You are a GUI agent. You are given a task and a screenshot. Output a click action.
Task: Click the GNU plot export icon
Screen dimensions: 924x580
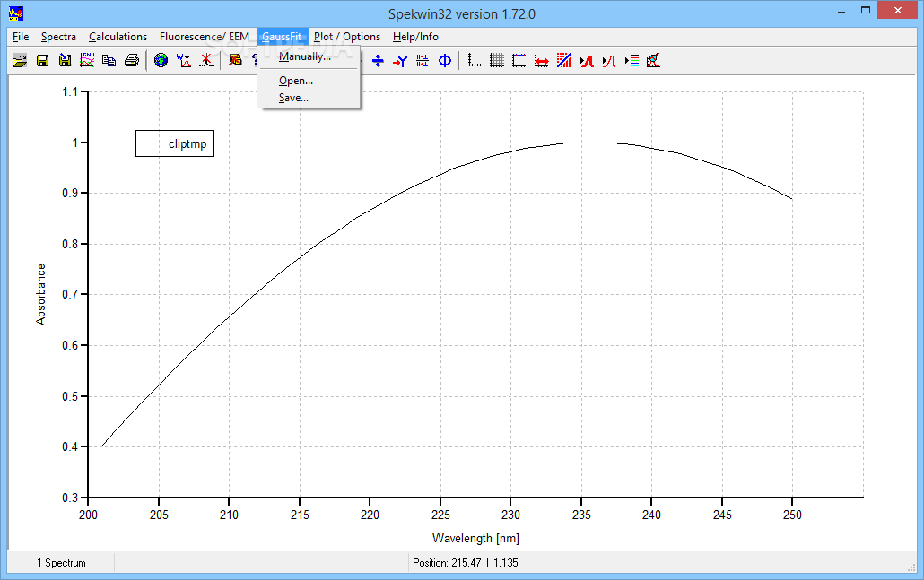87,60
